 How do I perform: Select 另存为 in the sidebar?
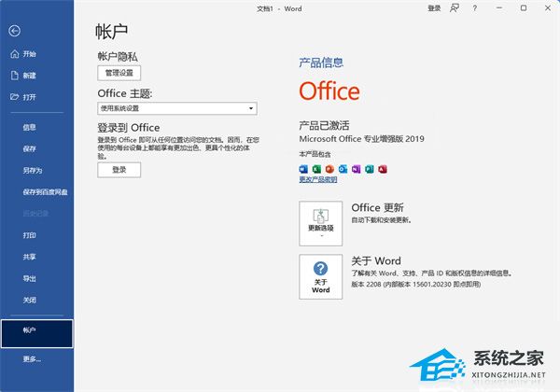(33, 170)
